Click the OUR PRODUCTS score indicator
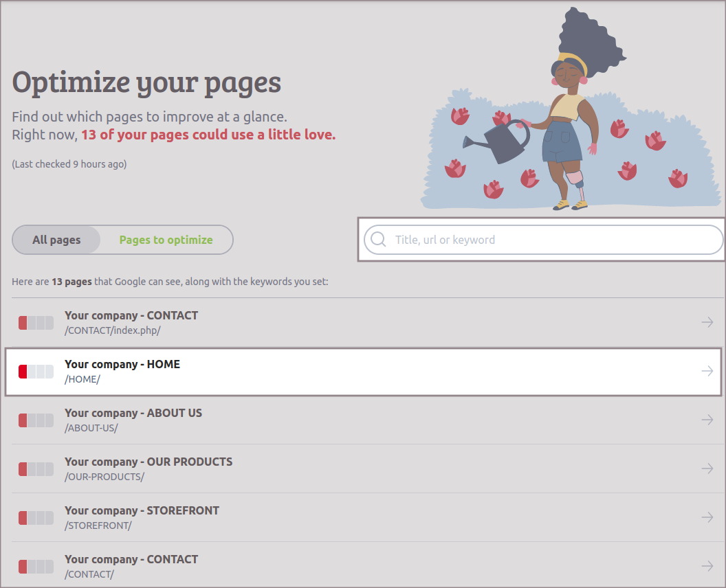The width and height of the screenshot is (726, 588). click(36, 469)
